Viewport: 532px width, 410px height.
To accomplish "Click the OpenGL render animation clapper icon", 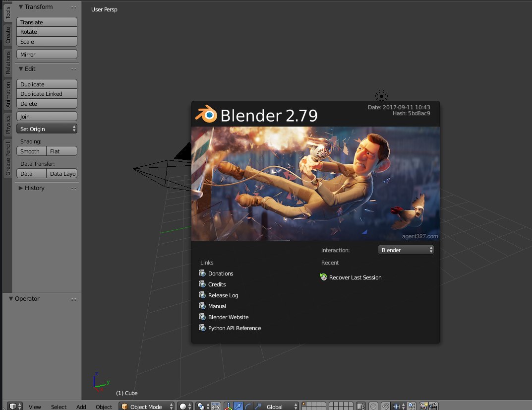I will tap(433, 406).
